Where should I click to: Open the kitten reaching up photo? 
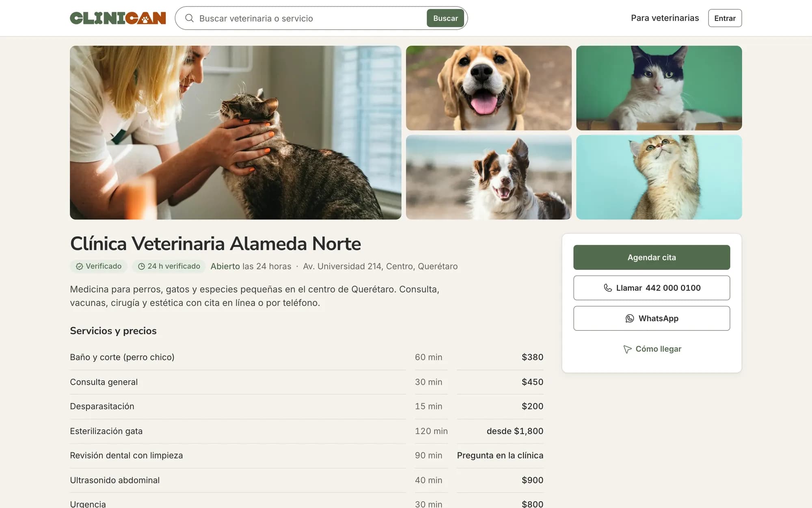pyautogui.click(x=659, y=177)
